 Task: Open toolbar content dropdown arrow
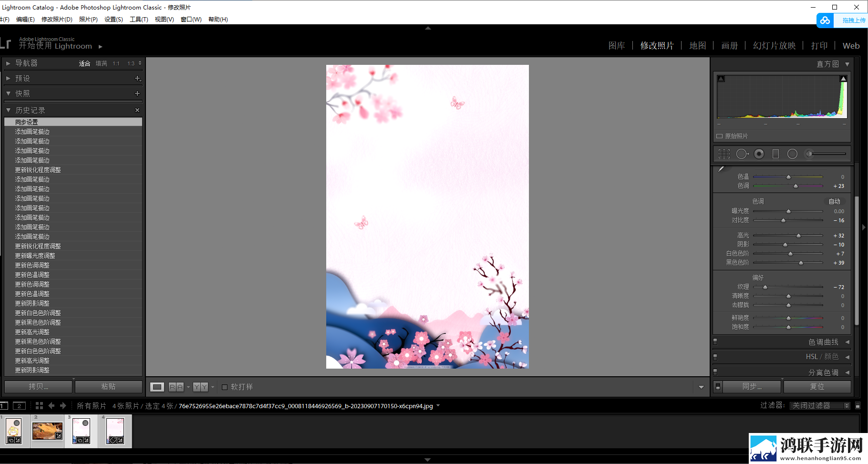point(701,387)
